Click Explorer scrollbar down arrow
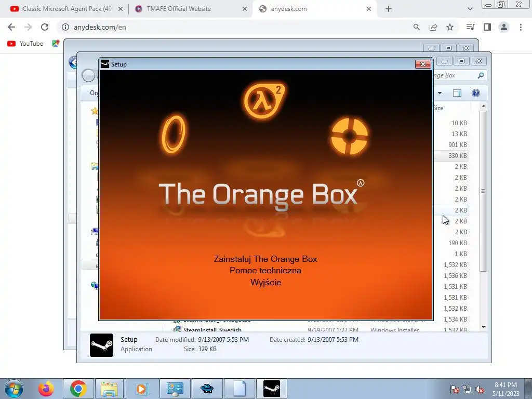Image resolution: width=532 pixels, height=399 pixels. point(484,327)
